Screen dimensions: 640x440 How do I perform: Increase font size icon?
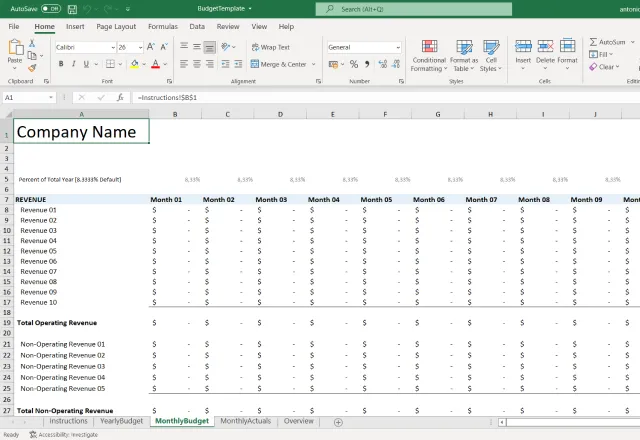point(151,47)
